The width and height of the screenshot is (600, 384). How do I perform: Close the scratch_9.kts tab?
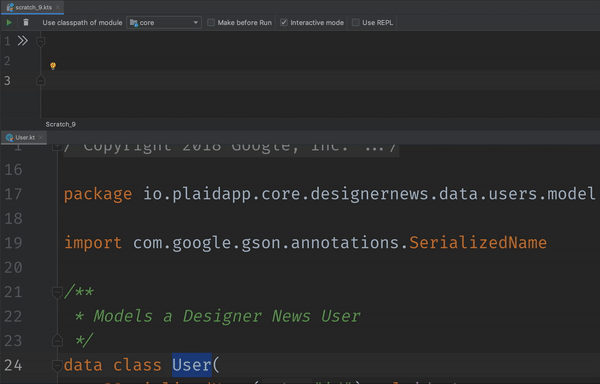[x=58, y=7]
